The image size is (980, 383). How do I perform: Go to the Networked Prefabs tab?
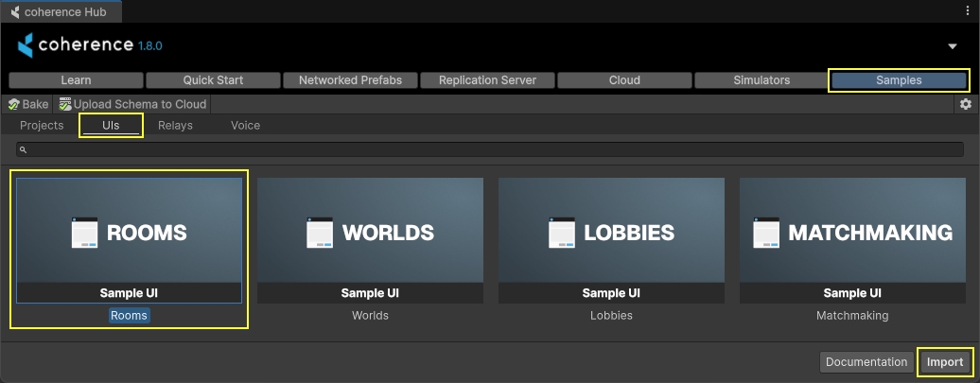pos(350,80)
